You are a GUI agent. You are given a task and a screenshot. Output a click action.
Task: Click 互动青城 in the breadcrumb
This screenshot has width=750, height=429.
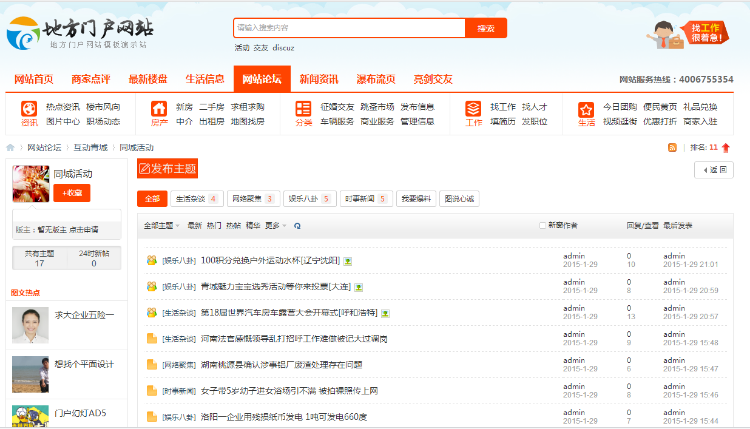90,147
